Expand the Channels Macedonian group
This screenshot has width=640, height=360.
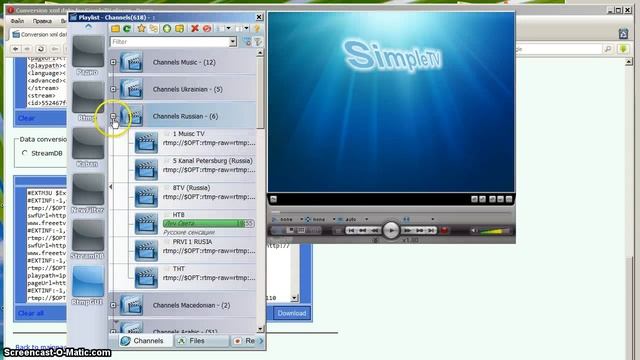(x=113, y=305)
